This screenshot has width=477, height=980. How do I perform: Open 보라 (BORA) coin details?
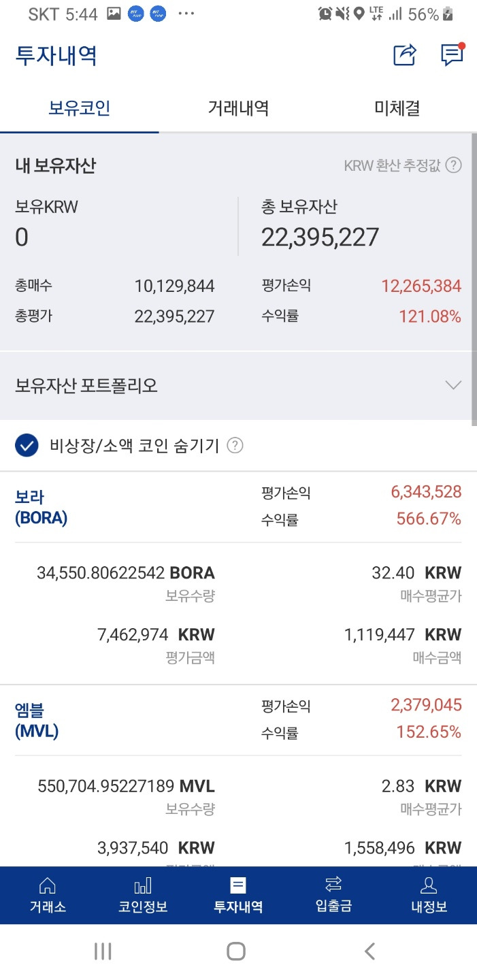tap(41, 508)
